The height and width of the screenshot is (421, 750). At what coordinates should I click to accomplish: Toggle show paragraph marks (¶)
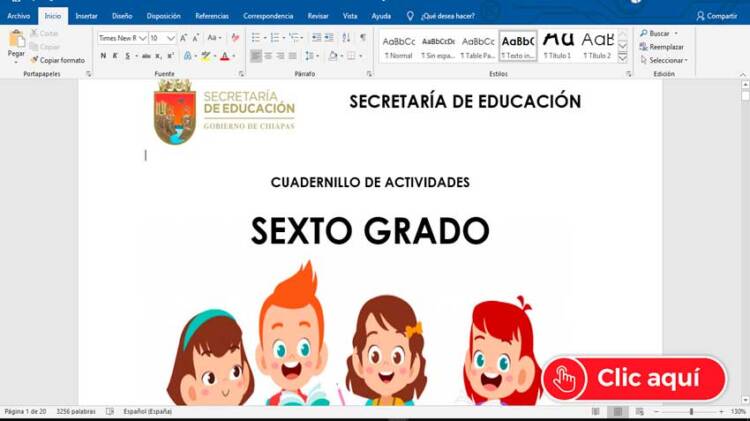tap(362, 38)
